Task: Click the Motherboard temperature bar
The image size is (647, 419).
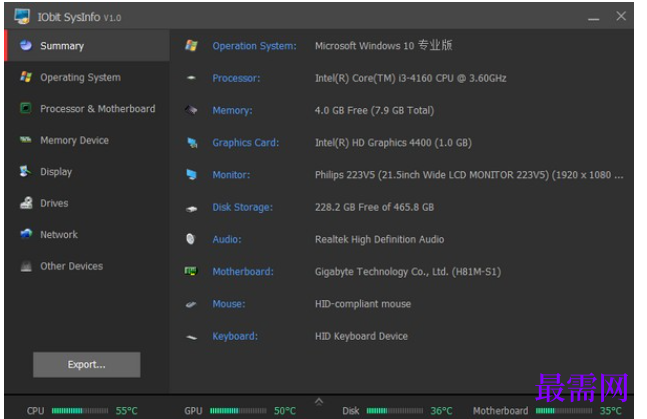Action: (564, 411)
